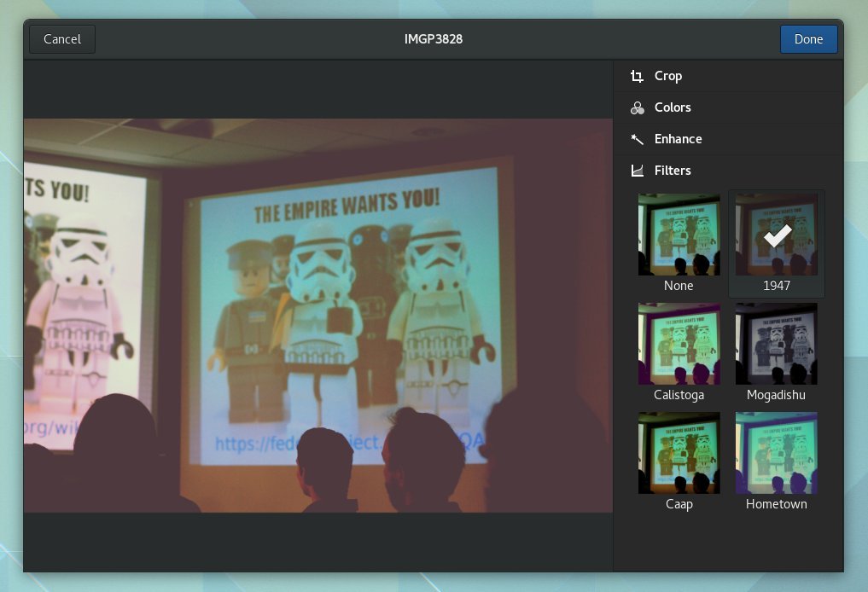The width and height of the screenshot is (868, 592).
Task: Choose the Mogadishu filter thumbnail
Action: 776,343
